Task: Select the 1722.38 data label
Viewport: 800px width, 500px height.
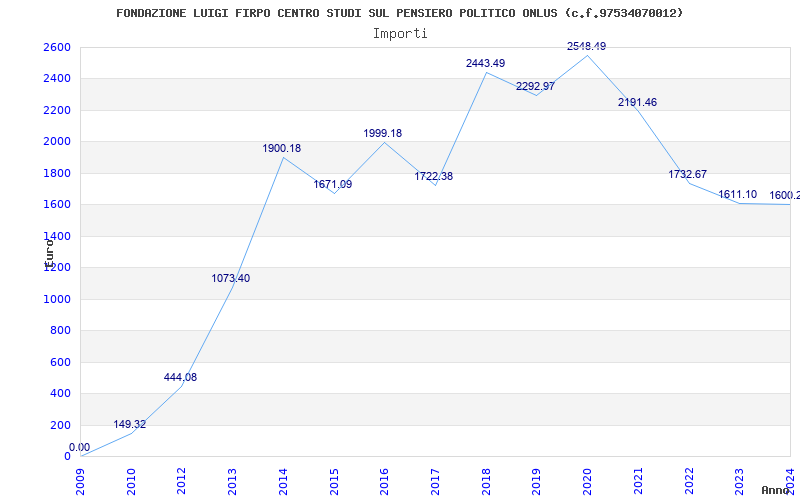Action: tap(433, 176)
